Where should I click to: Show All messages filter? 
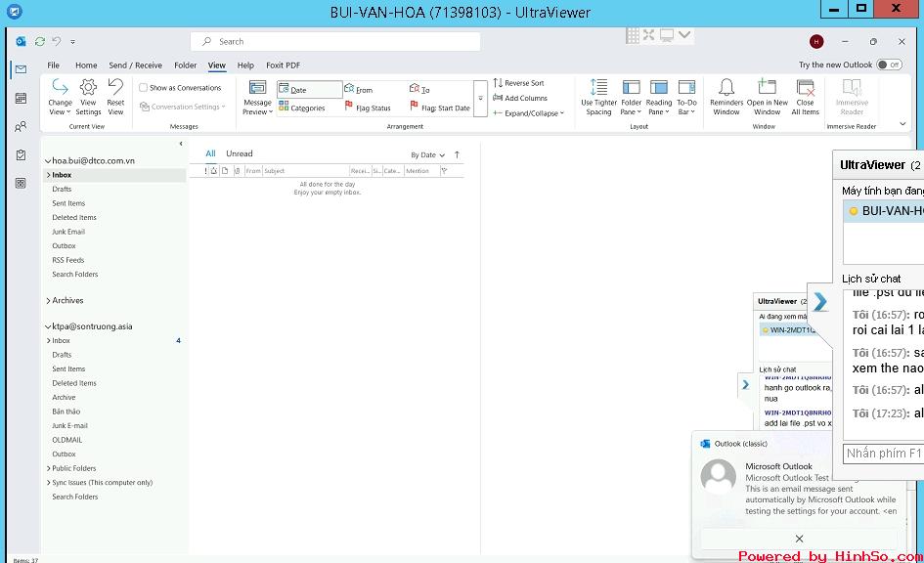[x=210, y=153]
